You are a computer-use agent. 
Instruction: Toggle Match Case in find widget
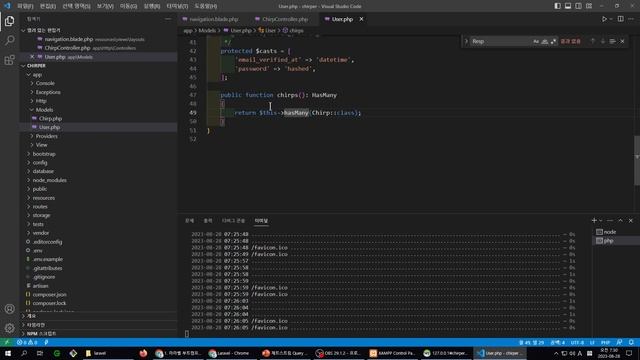[x=536, y=41]
